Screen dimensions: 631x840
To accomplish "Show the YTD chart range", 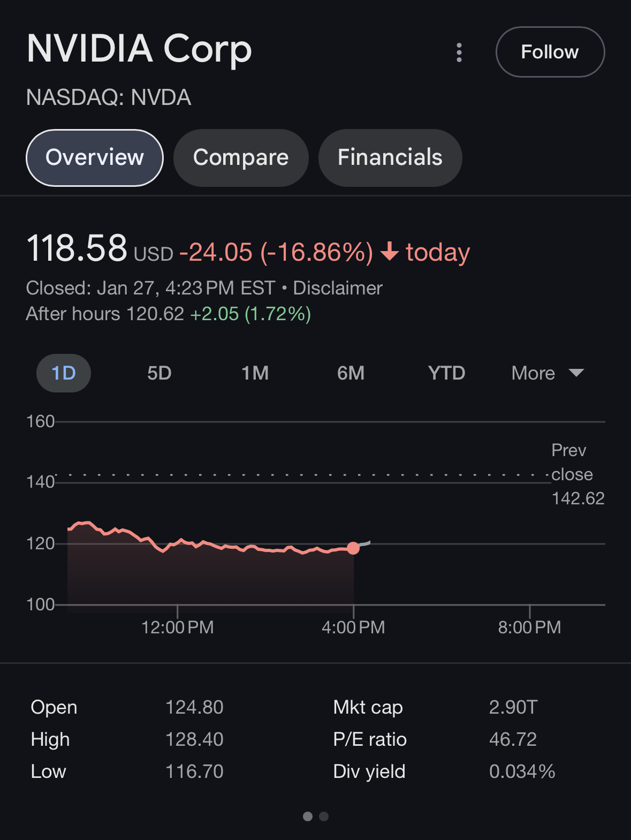I will 446,373.
